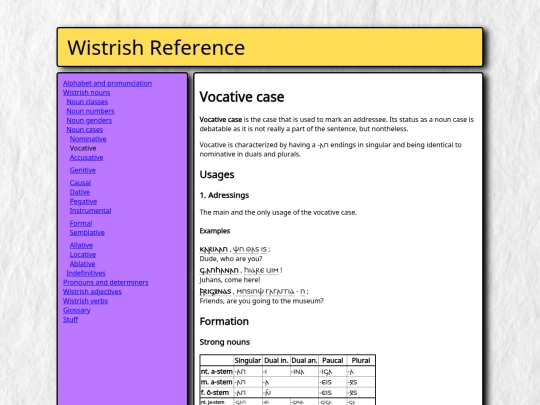
Task: Click nt. a-stem row label
Action: coord(216,372)
